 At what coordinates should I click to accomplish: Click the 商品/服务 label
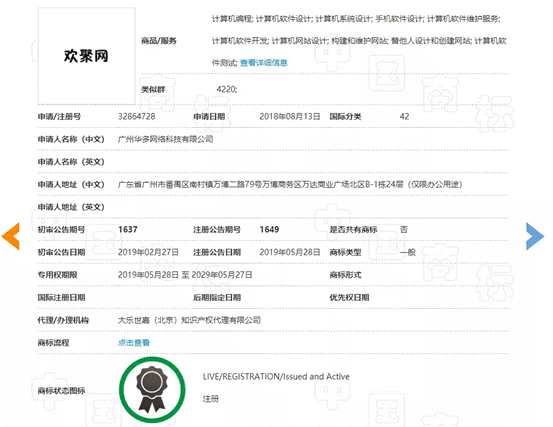click(x=159, y=41)
